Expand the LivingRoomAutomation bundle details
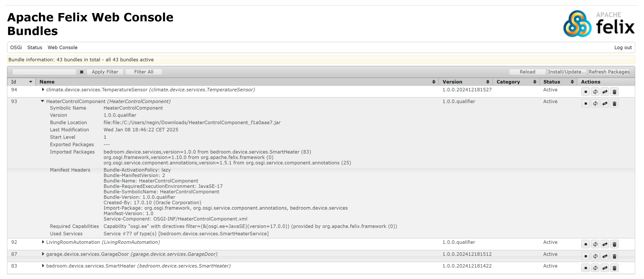Image resolution: width=644 pixels, height=279 pixels. (43, 242)
